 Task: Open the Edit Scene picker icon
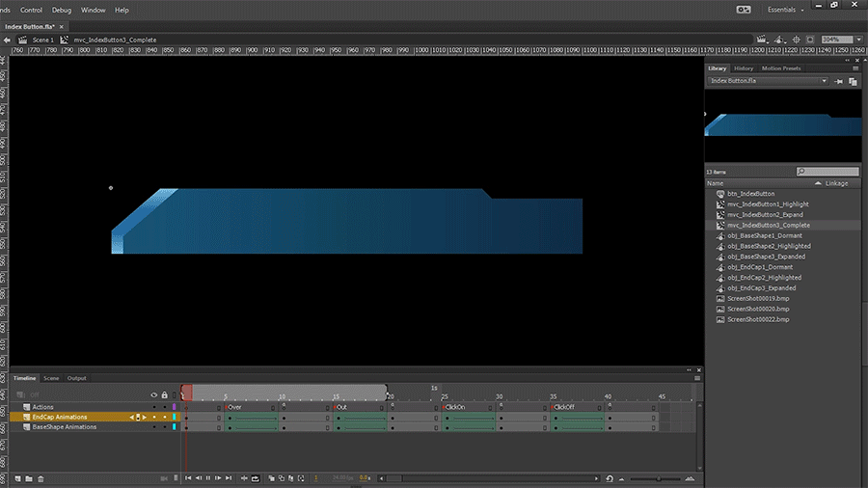[x=762, y=40]
